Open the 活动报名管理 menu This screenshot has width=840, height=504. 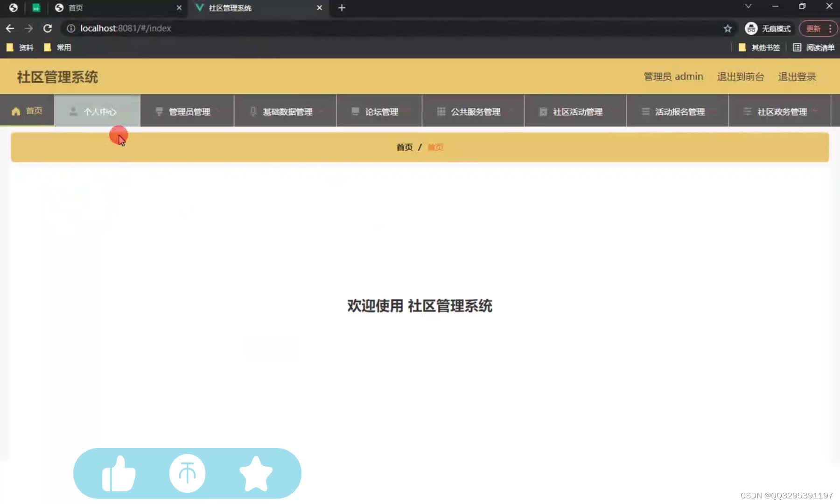(x=677, y=111)
